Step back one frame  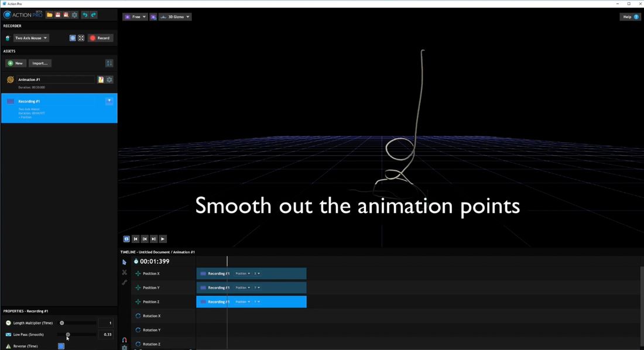[145, 239]
